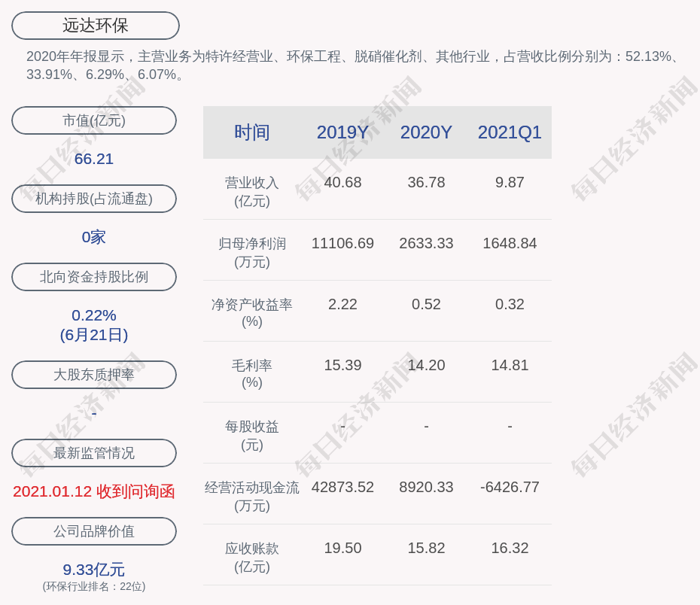Expand the 应收账款 row details

point(251,558)
